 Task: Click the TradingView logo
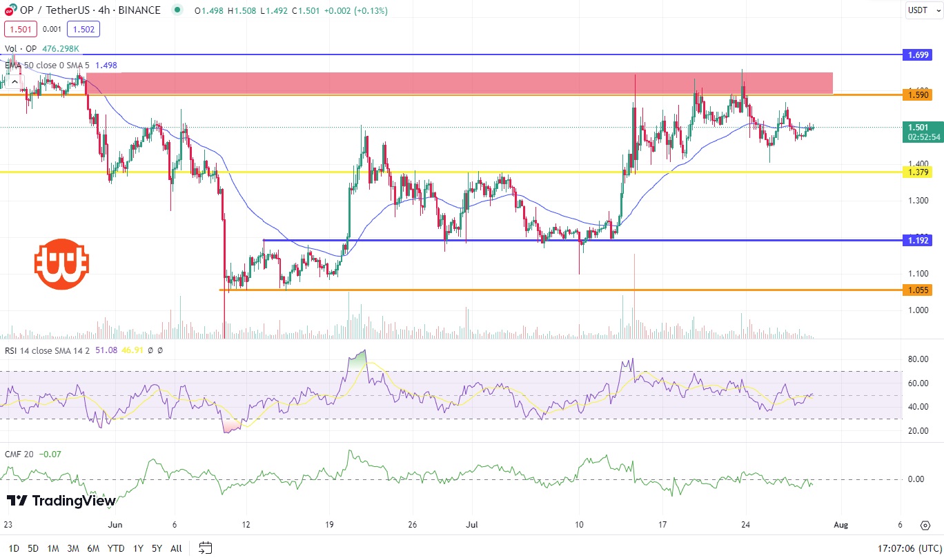[61, 501]
